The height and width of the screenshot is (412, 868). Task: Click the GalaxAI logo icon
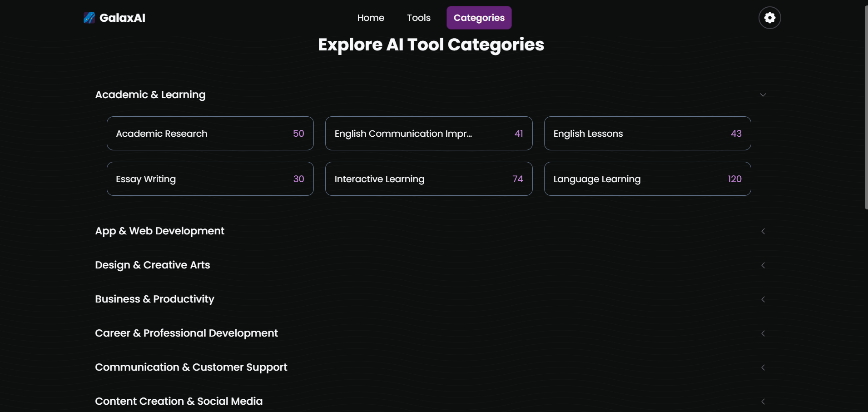coord(89,18)
